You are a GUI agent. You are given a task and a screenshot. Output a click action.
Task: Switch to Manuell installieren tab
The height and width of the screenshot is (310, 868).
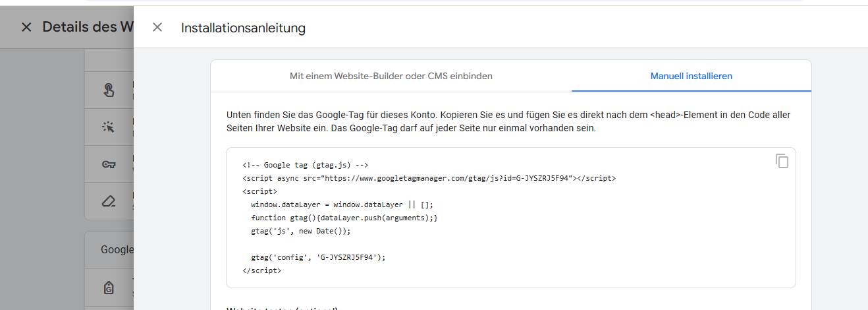click(x=692, y=76)
